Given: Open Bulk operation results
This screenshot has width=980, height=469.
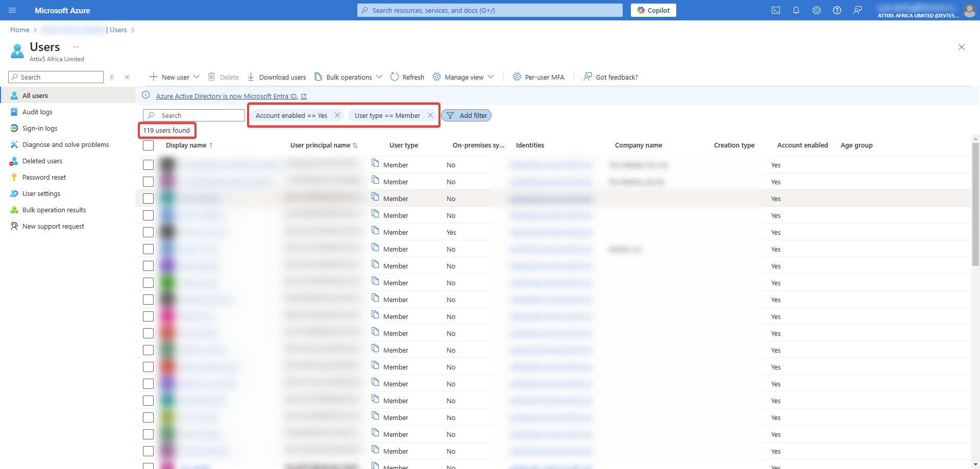Looking at the screenshot, I should tap(54, 210).
